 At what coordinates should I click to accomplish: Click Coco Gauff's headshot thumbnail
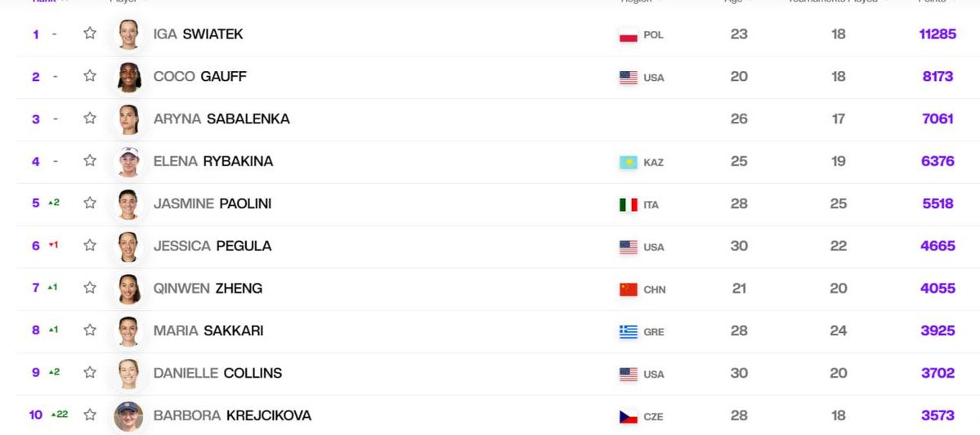pyautogui.click(x=128, y=77)
